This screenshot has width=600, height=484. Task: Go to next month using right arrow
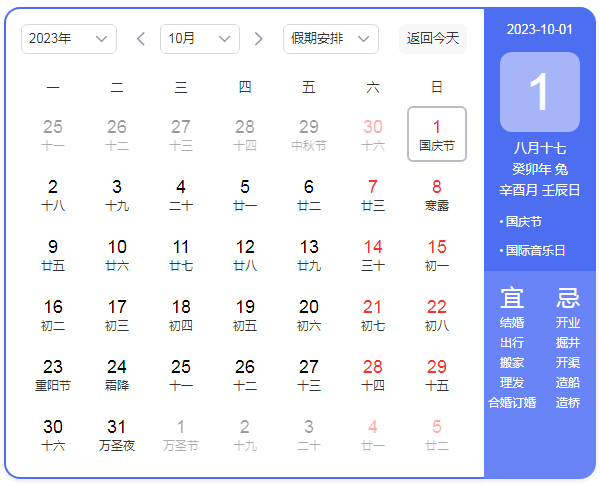pyautogui.click(x=259, y=39)
